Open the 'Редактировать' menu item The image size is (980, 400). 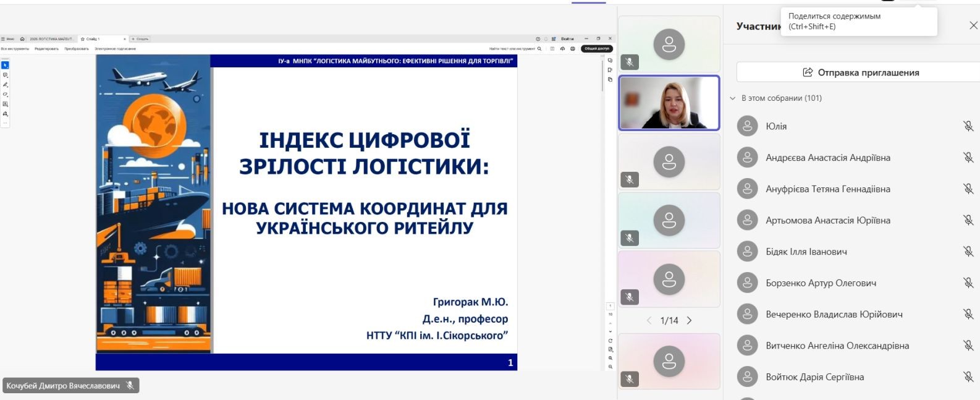[46, 48]
